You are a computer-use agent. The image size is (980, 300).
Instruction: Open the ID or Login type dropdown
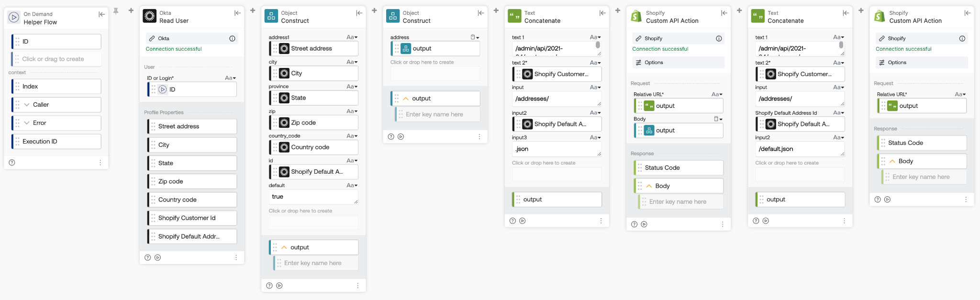(x=231, y=78)
